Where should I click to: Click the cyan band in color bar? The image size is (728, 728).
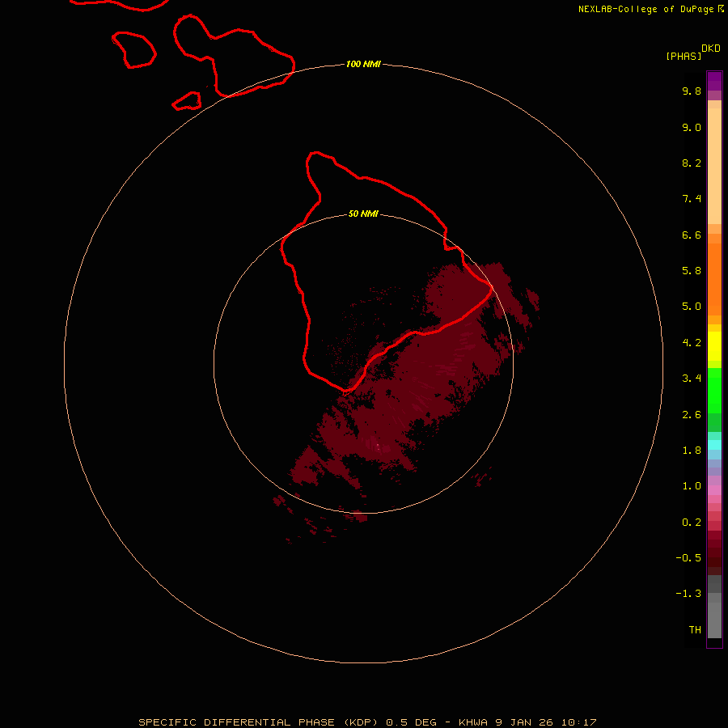[714, 445]
